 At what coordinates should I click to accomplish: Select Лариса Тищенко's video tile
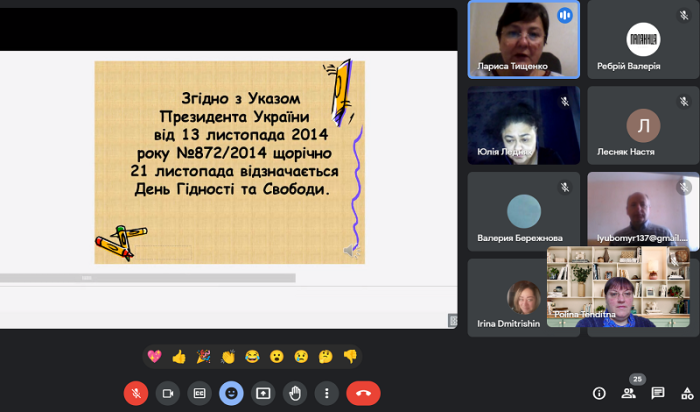tap(523, 39)
